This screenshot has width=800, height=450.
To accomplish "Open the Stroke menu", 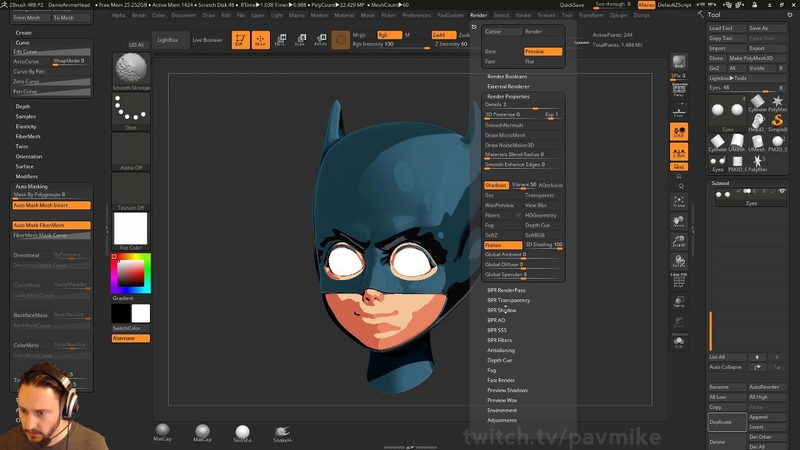I will pyautogui.click(x=523, y=15).
